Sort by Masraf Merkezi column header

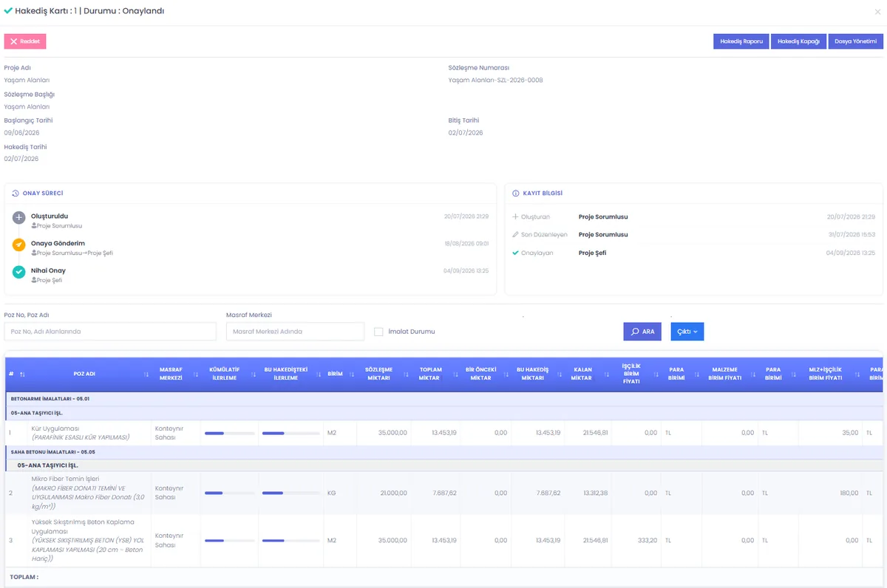171,374
